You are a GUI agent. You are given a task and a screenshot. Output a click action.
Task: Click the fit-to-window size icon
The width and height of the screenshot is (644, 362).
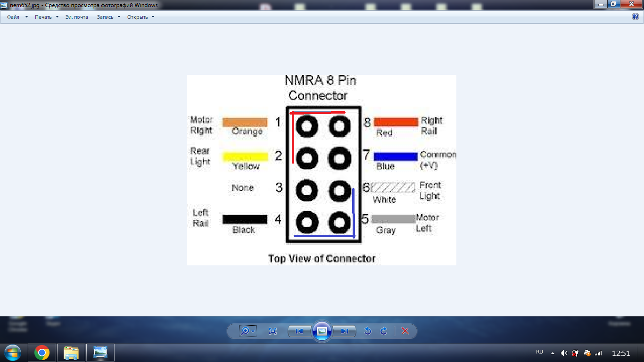pyautogui.click(x=272, y=331)
